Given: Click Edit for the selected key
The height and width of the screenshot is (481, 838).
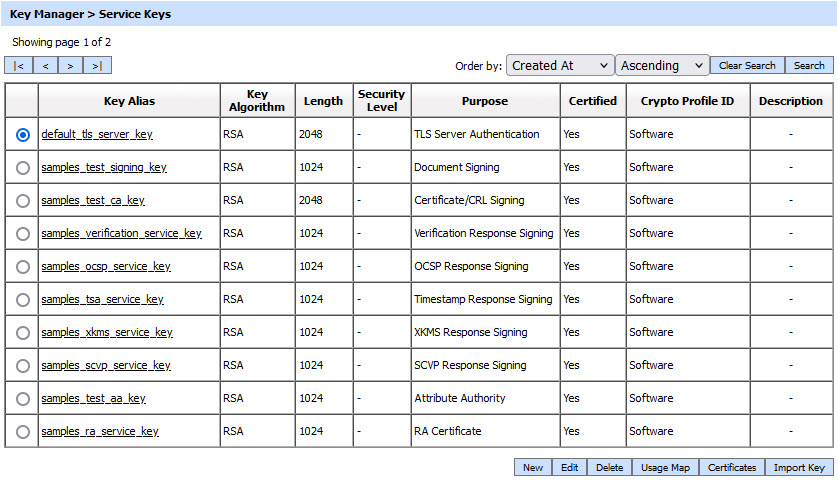Looking at the screenshot, I should pyautogui.click(x=569, y=468).
